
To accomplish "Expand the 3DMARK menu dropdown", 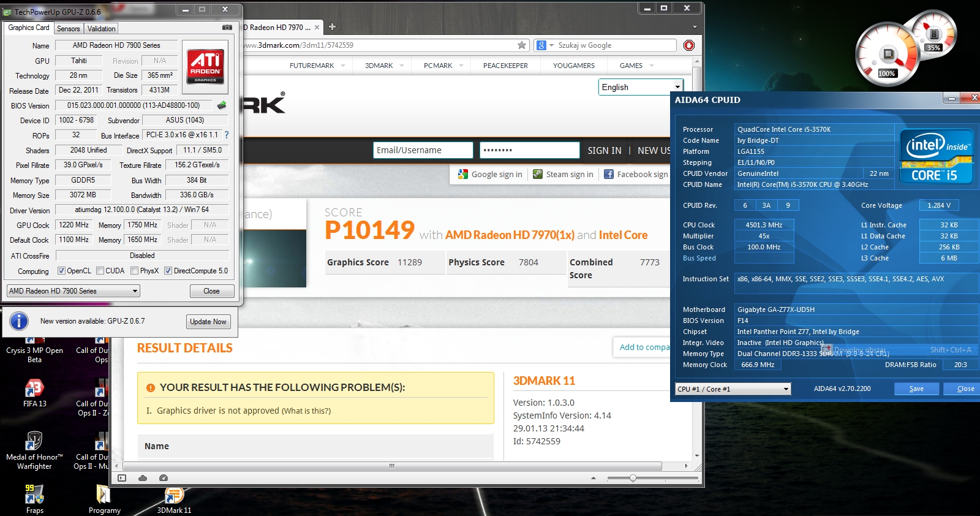I will pos(402,66).
